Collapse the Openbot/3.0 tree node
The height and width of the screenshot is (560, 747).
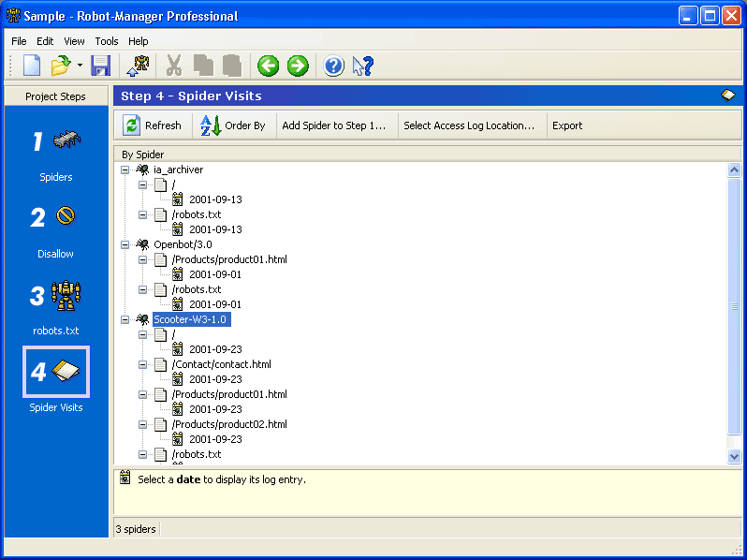click(124, 244)
